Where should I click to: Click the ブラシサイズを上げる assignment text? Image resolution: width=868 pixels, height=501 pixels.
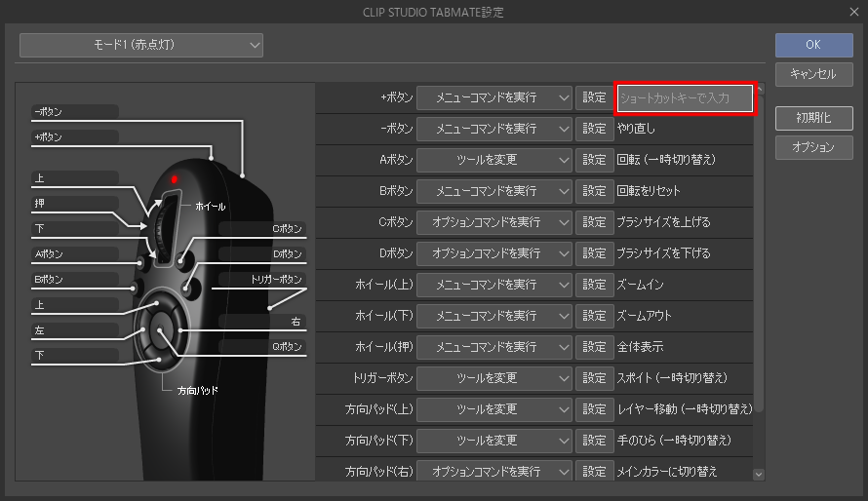tap(664, 222)
